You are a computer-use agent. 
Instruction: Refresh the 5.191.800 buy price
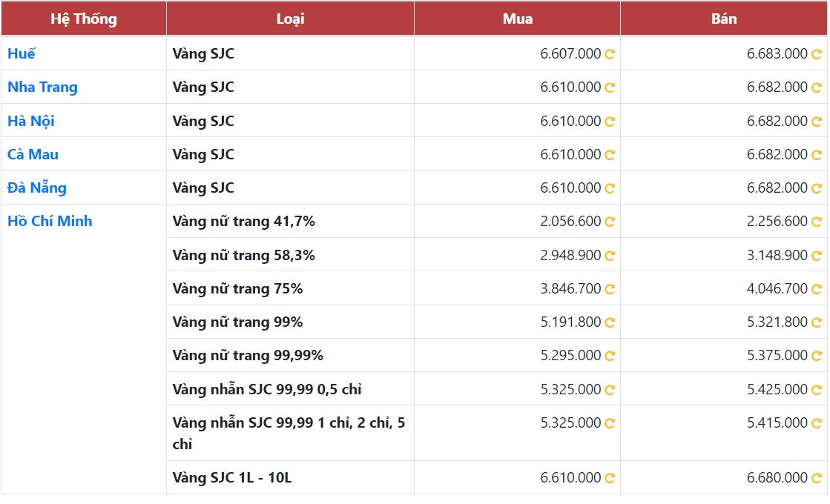coord(610,322)
